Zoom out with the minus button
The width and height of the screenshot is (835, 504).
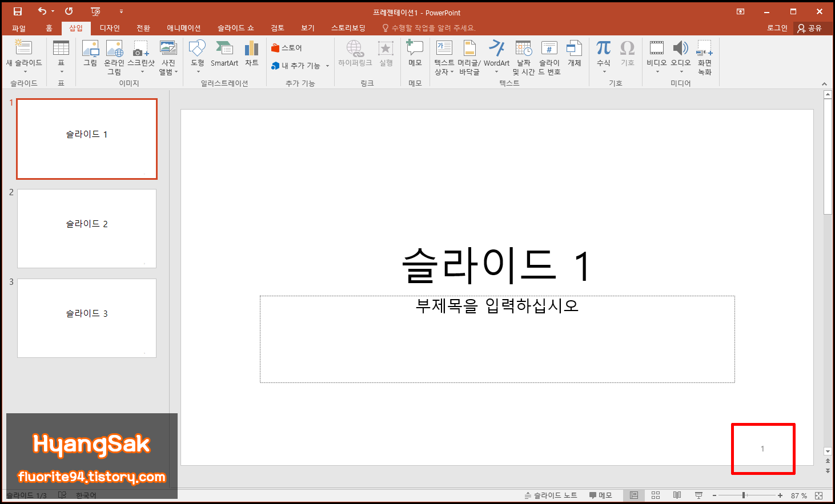click(714, 495)
